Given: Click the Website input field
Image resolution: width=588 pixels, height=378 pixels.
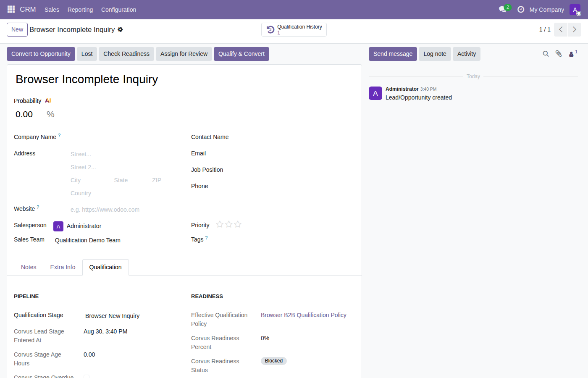Looking at the screenshot, I should click(123, 210).
